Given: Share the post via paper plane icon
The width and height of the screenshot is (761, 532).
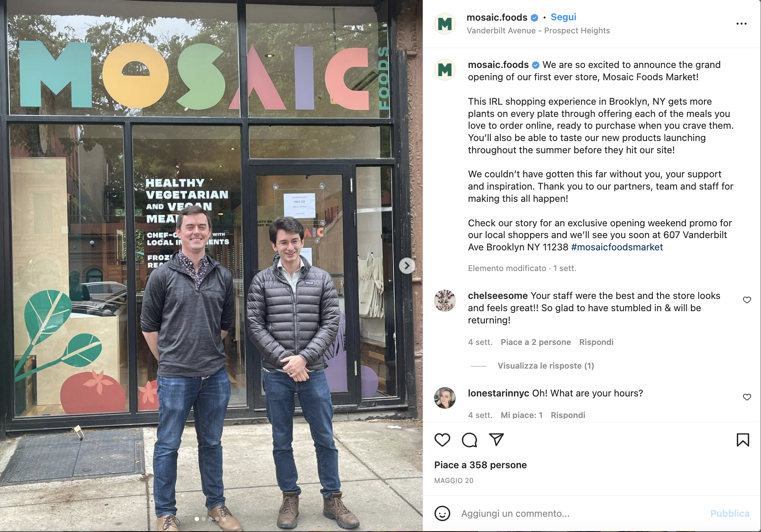Looking at the screenshot, I should [x=496, y=440].
